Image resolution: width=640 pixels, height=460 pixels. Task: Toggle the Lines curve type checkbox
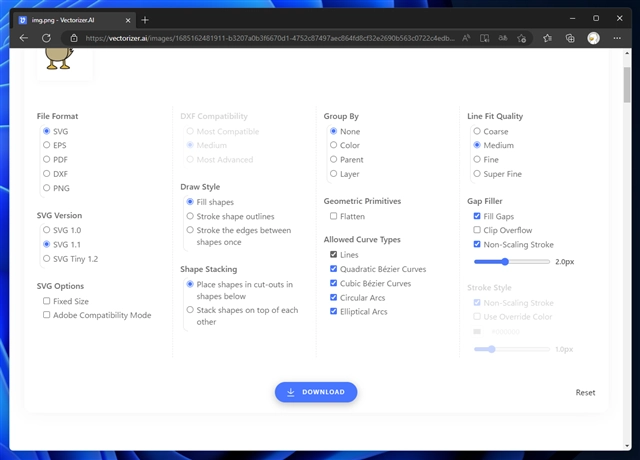(x=333, y=254)
